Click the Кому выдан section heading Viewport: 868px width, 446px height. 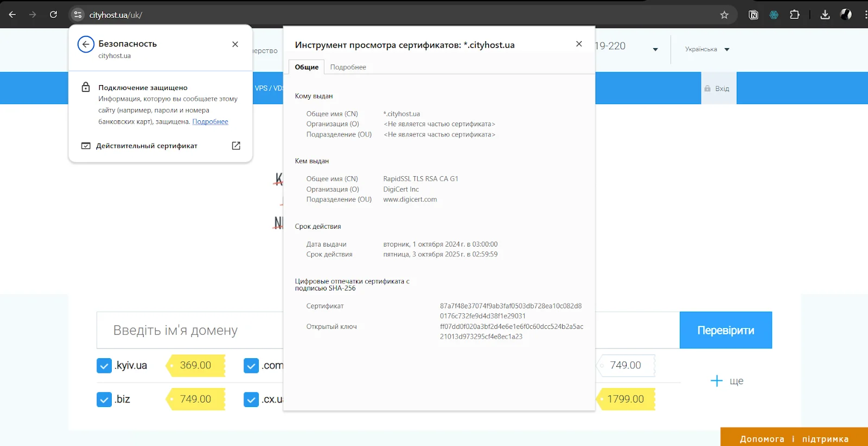(x=314, y=96)
